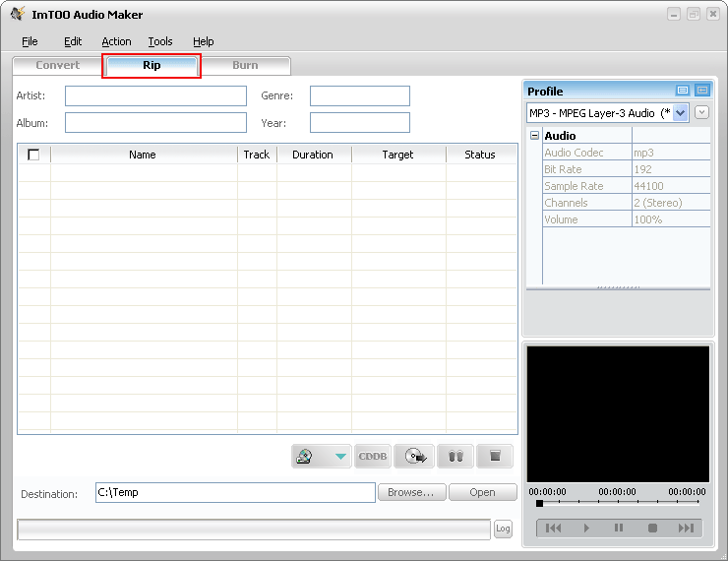This screenshot has width=728, height=561.
Task: Click the Bit Rate value 192
Action: point(671,169)
